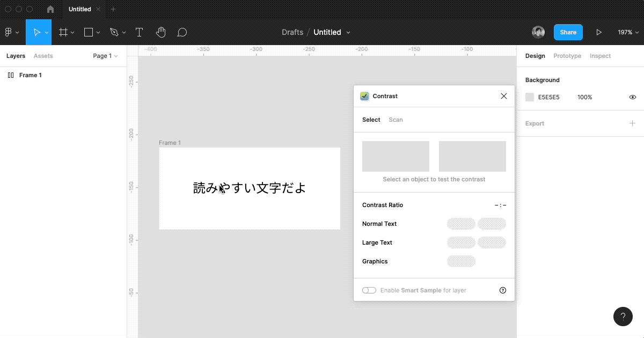This screenshot has height=338, width=644.
Task: Enable Smart Sample for layer toggle
Action: (369, 290)
